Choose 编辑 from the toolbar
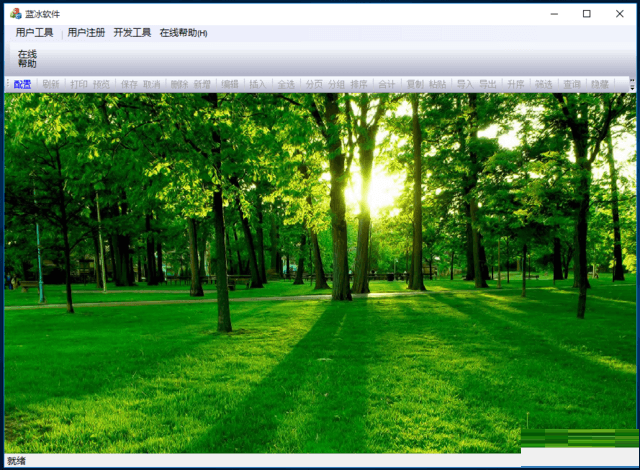Image resolution: width=640 pixels, height=470 pixels. click(x=230, y=85)
